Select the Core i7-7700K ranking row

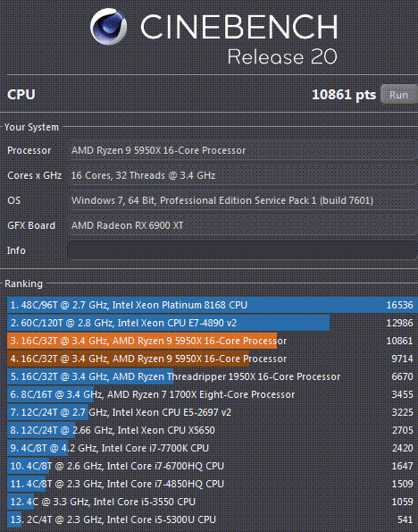tap(213, 448)
